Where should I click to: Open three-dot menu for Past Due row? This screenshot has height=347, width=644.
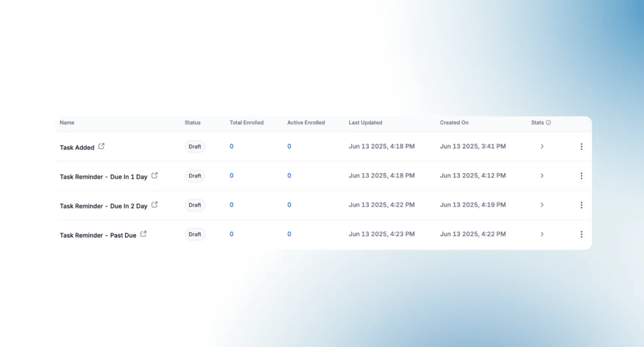coord(581,235)
